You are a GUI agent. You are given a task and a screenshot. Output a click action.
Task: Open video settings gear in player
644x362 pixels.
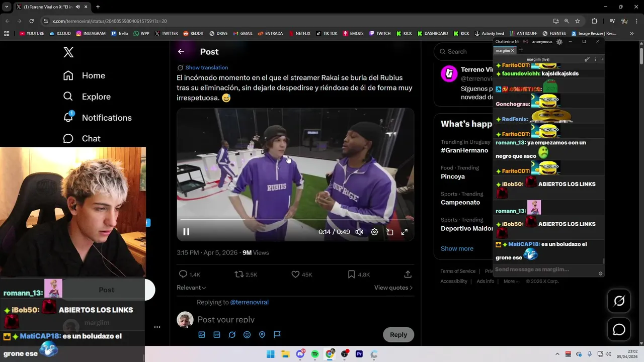(x=374, y=232)
